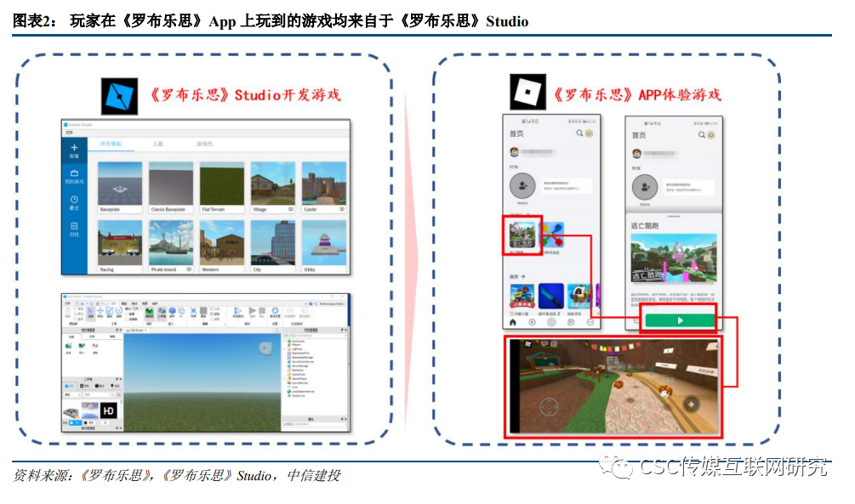Click the search icon on left phone screen
The height and width of the screenshot is (504, 855).
[579, 133]
